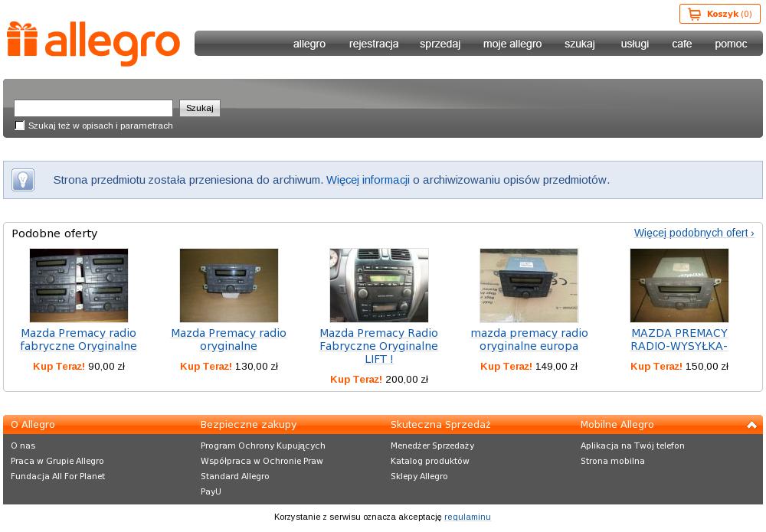Open the szukaj menu item
Screen dimensions: 766x532
pos(580,44)
